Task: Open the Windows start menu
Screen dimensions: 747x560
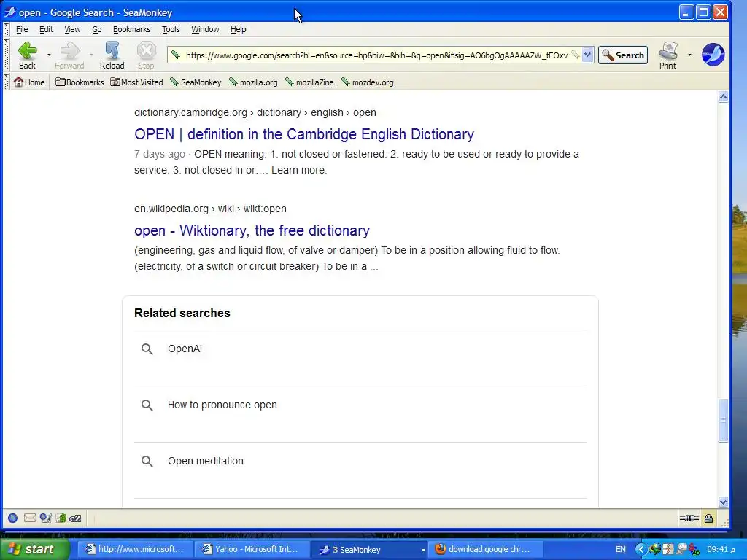Action: [x=35, y=550]
